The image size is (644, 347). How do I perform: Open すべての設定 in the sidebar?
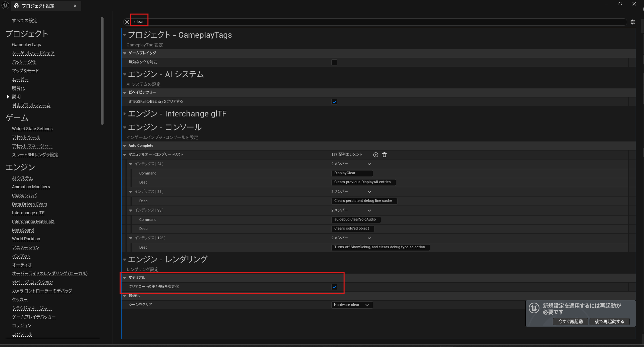25,21
